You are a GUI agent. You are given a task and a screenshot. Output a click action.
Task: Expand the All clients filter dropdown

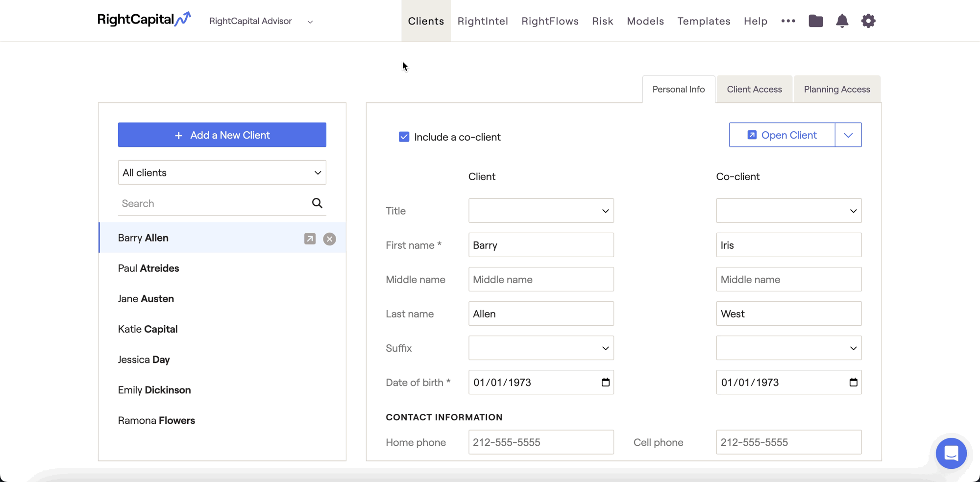(222, 172)
